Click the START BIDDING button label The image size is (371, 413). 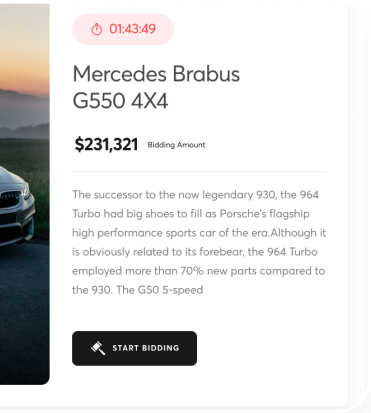click(146, 348)
